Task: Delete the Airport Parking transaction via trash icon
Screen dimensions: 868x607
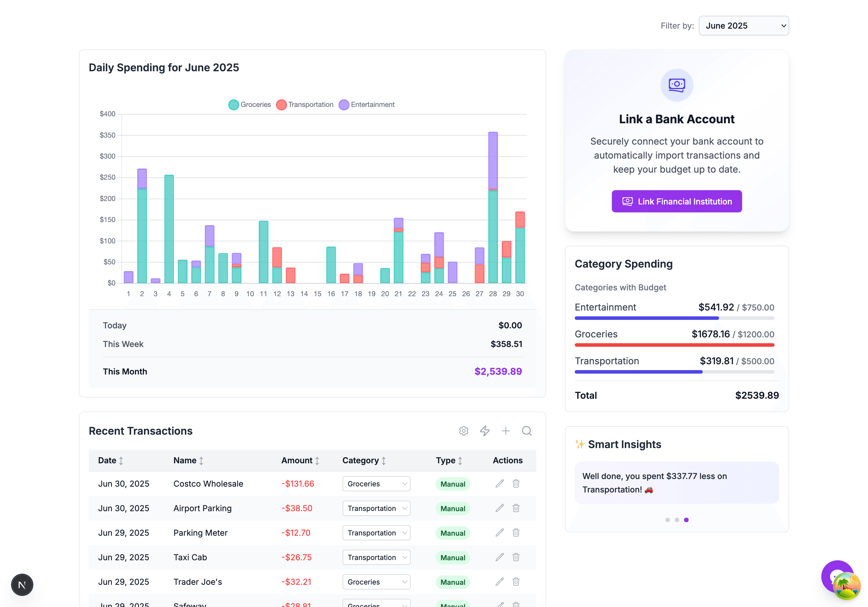Action: (516, 508)
